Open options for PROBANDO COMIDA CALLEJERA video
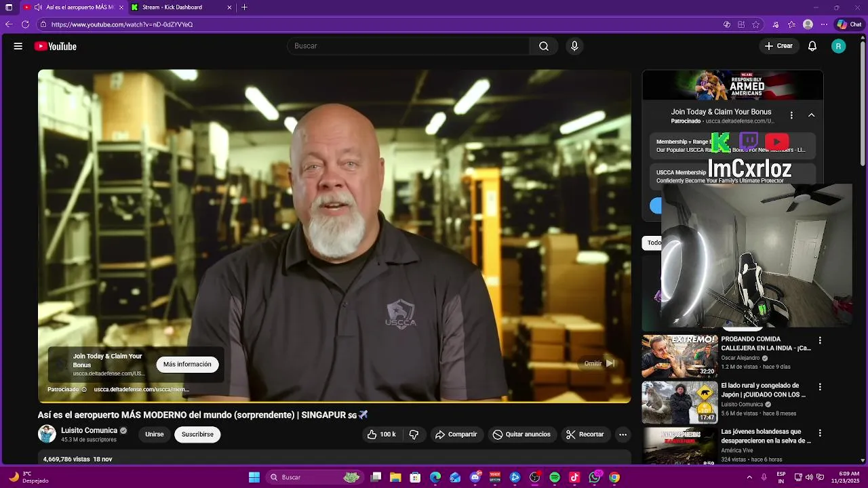Screen dimensions: 868x488 tap(820, 340)
